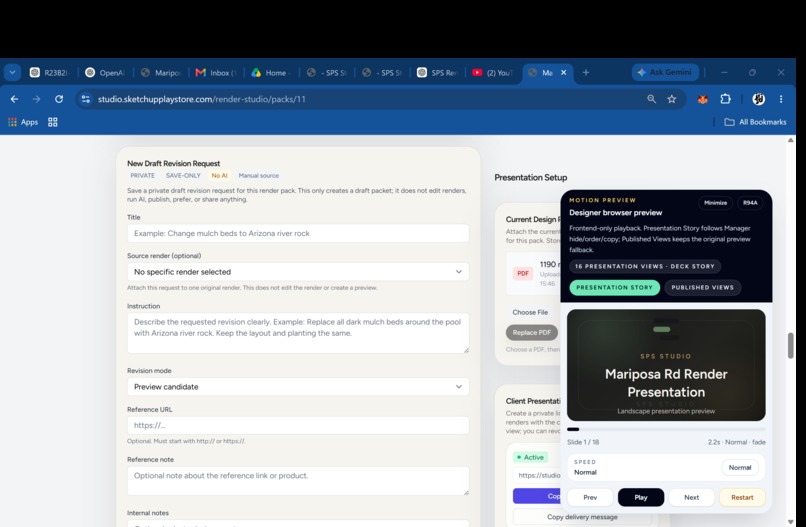This screenshot has width=806, height=527.
Task: Open the tab search dropdown arrow
Action: click(12, 72)
